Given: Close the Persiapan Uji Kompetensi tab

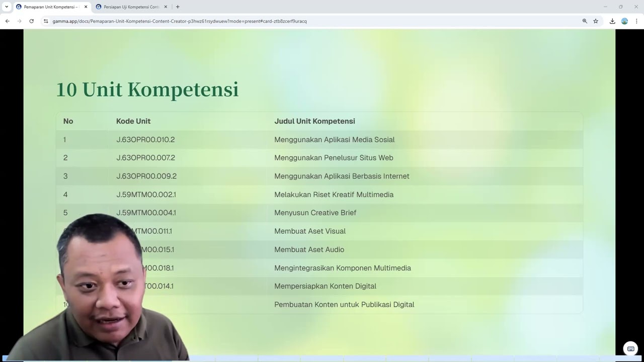Looking at the screenshot, I should 166,7.
